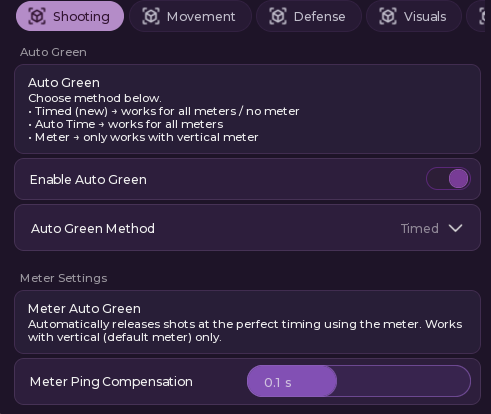Adjust the Meter Ping Compensation slider
The image size is (491, 414).
359,381
